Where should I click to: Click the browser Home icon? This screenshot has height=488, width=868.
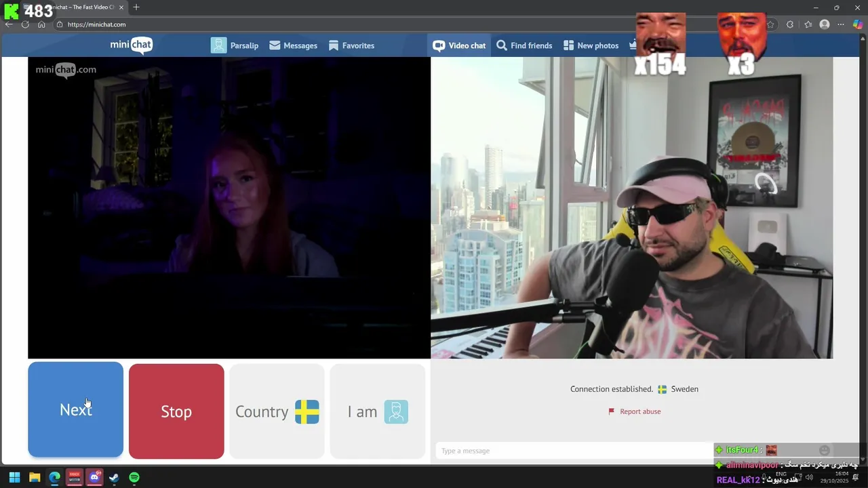click(41, 24)
